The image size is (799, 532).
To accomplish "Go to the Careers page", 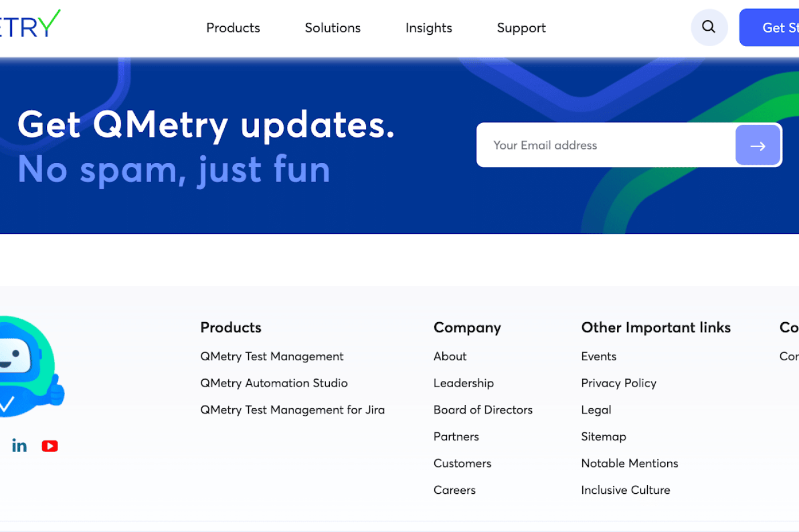I will point(454,490).
